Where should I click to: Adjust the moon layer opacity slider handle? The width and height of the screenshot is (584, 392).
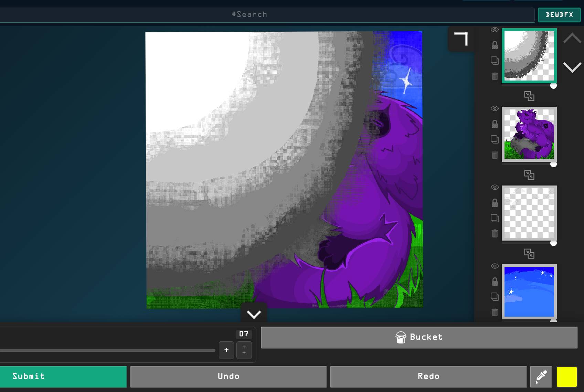coord(553,86)
